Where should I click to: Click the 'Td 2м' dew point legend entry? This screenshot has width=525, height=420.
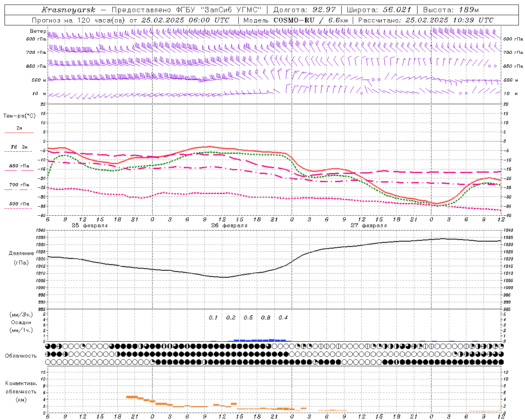(x=19, y=147)
